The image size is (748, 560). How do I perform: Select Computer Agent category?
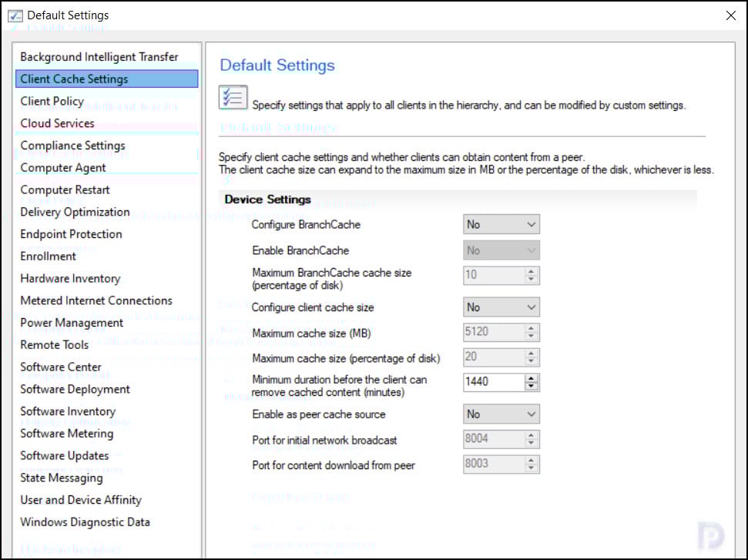(63, 167)
